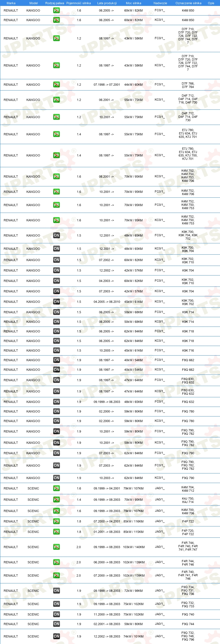Viewport: 220px width, 644px height.
Task: Click the PB icon in the K4J 750 Scenic row
Action: tap(57, 500)
